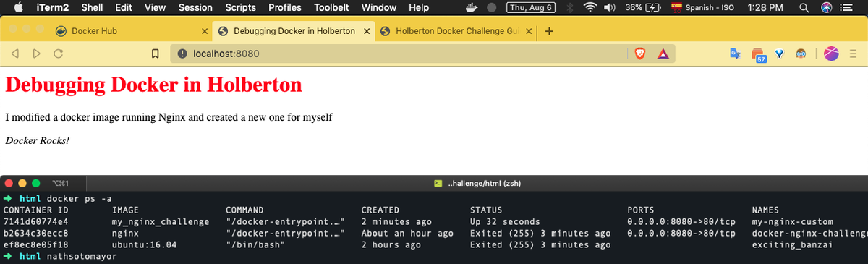Open the Profiles menu

(x=285, y=7)
